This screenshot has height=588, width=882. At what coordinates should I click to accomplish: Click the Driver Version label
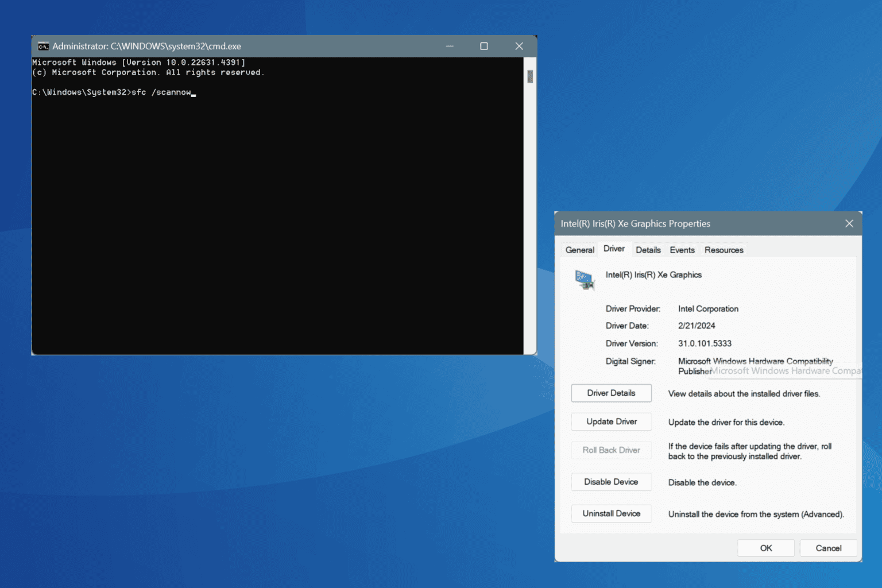point(632,343)
